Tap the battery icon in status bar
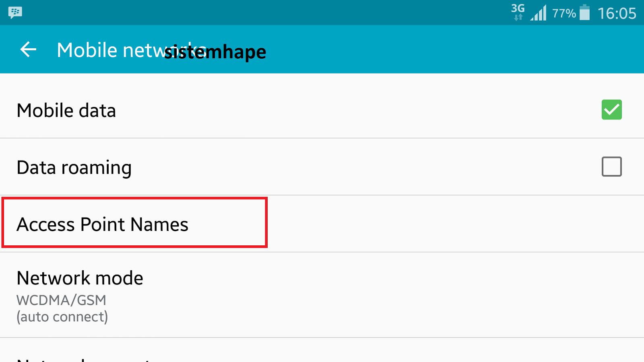644x362 pixels. (x=585, y=12)
